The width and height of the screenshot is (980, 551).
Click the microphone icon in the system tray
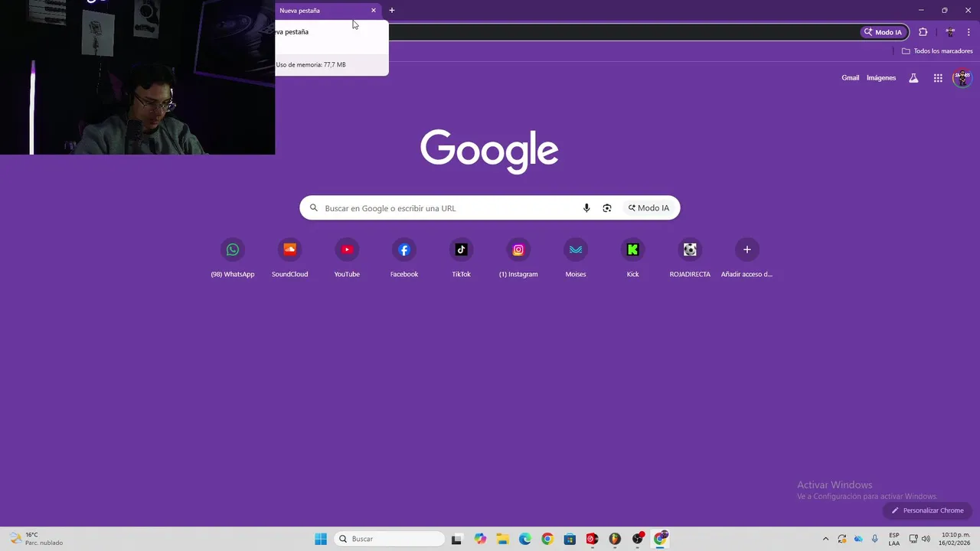874,539
